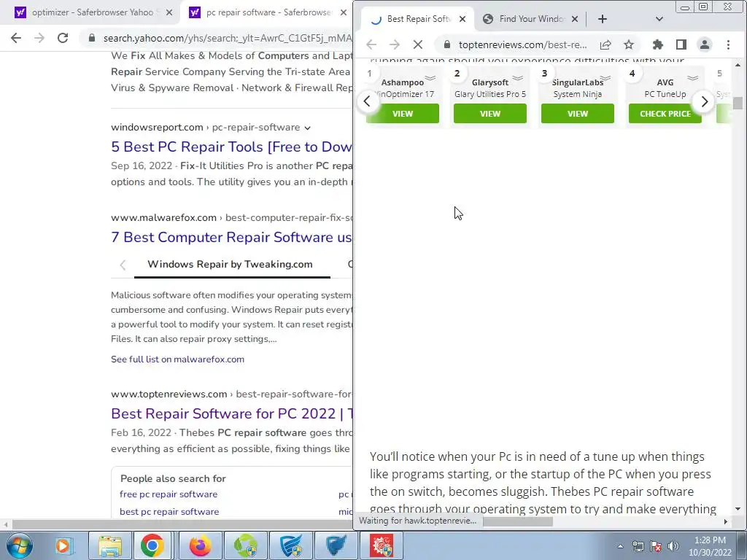
Task: Bookmark the toptenreviews page with star
Action: coord(629,44)
